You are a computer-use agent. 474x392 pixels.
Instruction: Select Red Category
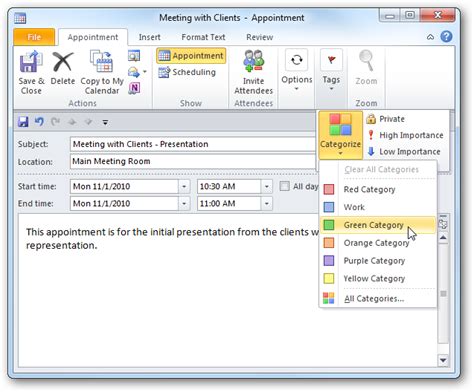[378, 190]
